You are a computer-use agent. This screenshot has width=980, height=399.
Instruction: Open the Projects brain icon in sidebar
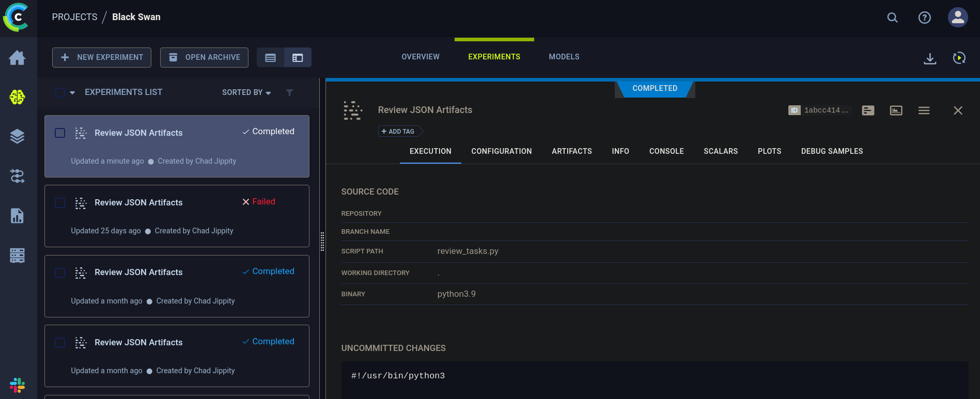17,97
